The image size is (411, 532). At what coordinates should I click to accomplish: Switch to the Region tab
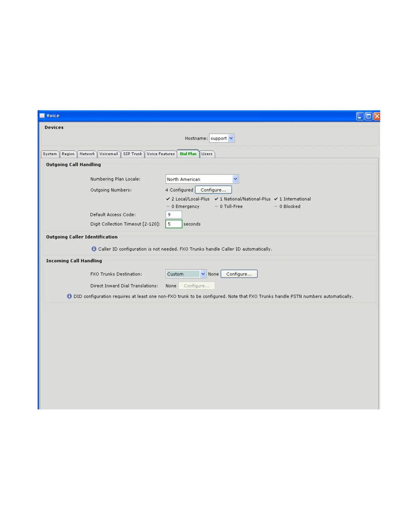pyautogui.click(x=68, y=154)
